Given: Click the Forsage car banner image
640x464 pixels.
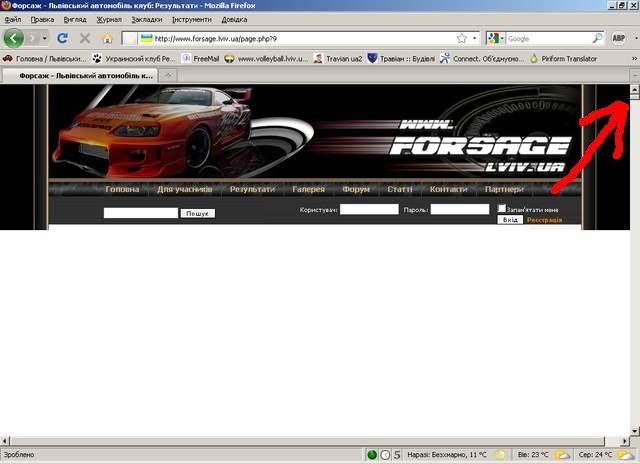Looking at the screenshot, I should click(x=315, y=131).
